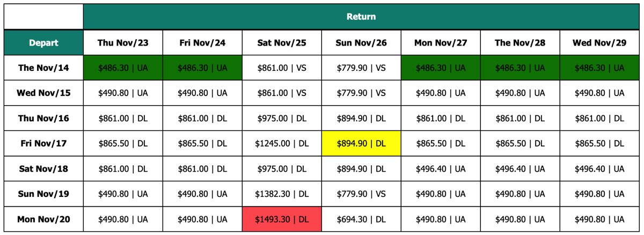Select the Mon Nov/27 return column header

(441, 42)
